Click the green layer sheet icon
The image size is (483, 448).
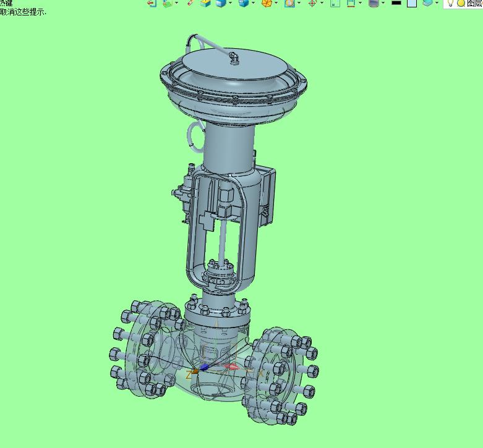(168, 2)
